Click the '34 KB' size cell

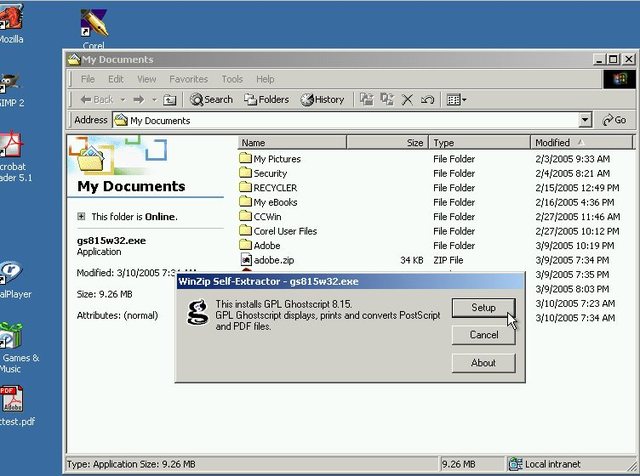(411, 260)
